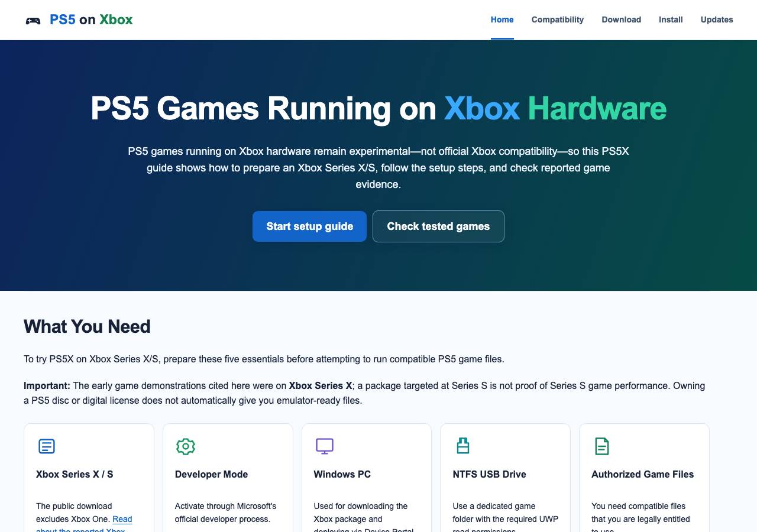Click the sentence starting 'To try PS5X on Xbox Series X/S'

(264, 359)
